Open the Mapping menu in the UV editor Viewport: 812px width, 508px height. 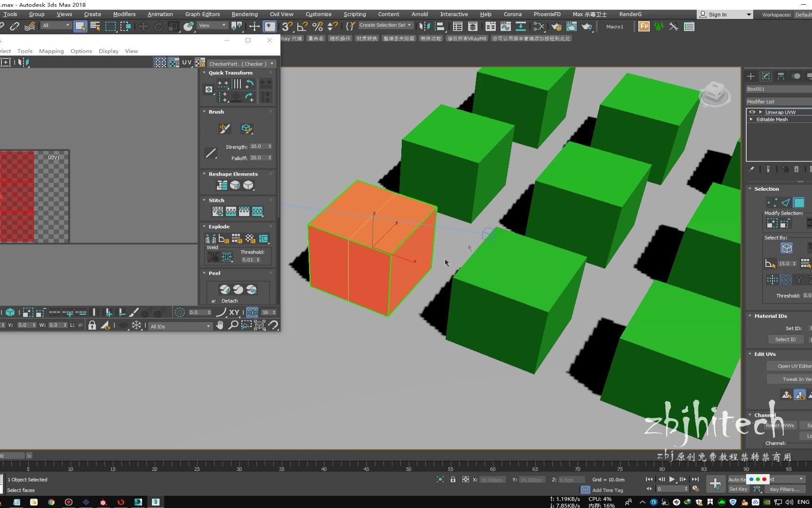click(51, 51)
